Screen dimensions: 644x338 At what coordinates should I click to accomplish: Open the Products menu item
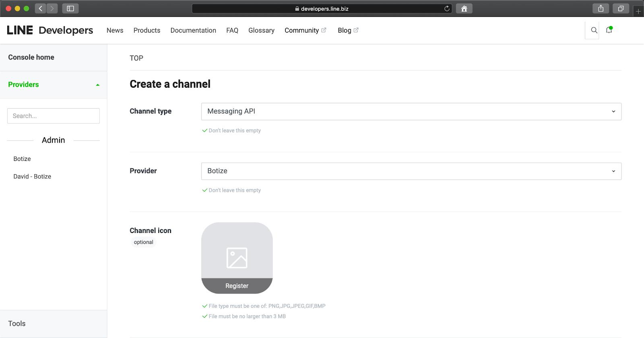(x=147, y=30)
